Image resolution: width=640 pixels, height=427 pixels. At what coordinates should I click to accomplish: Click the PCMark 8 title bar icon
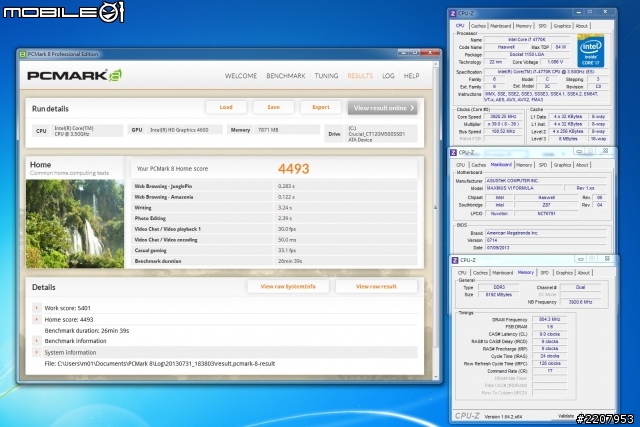pos(23,54)
